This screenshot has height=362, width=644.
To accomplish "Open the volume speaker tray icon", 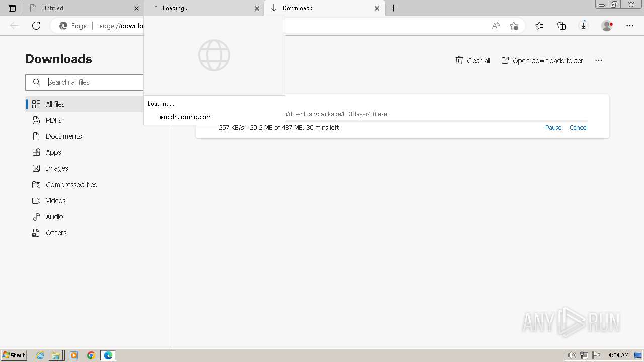I will click(x=572, y=355).
